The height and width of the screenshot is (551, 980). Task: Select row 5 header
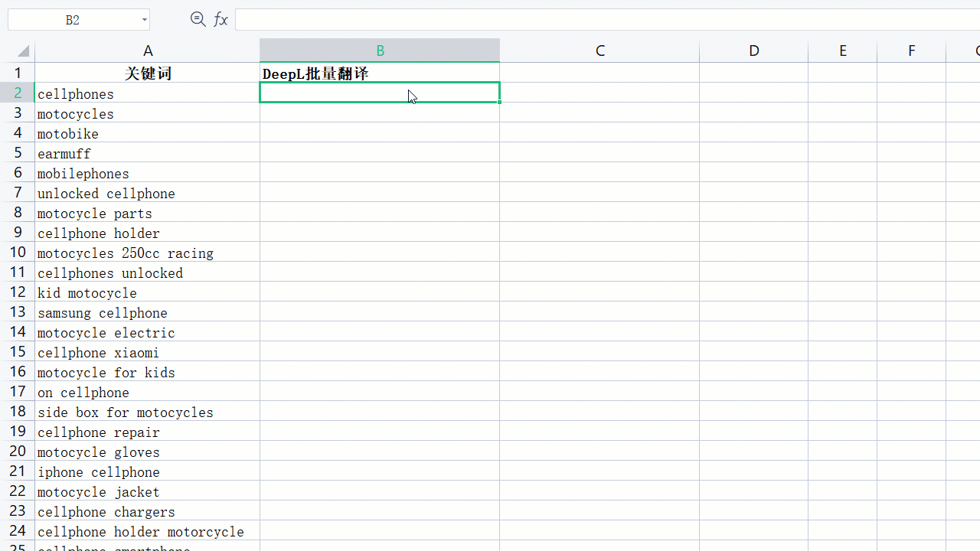[18, 153]
